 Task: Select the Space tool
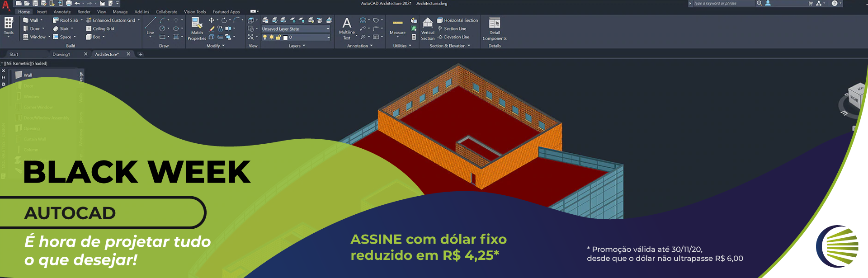62,37
